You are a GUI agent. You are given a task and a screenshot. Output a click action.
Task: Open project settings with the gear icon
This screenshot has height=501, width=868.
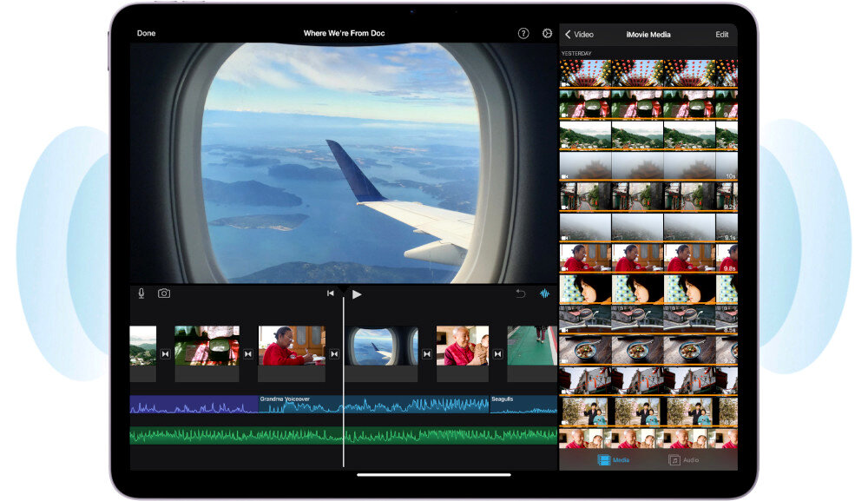[547, 33]
